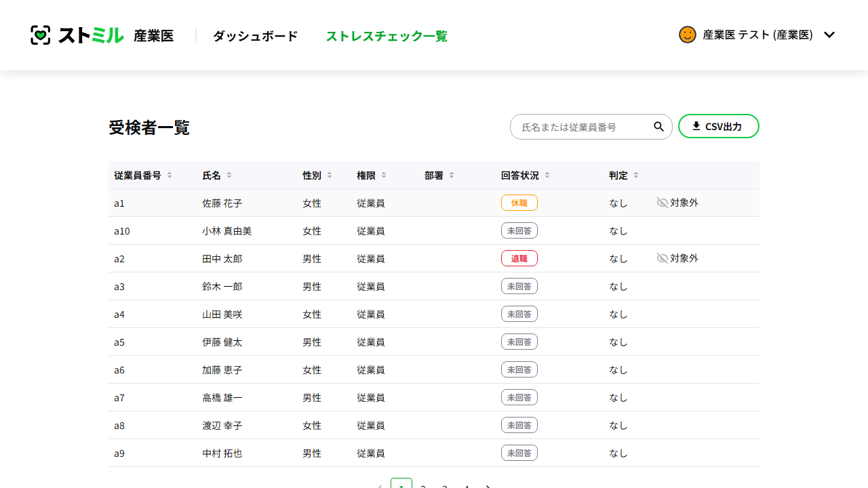Click the 対象外 eye-slash icon for 佐藤 花子
This screenshot has width=868, height=488.
click(661, 202)
